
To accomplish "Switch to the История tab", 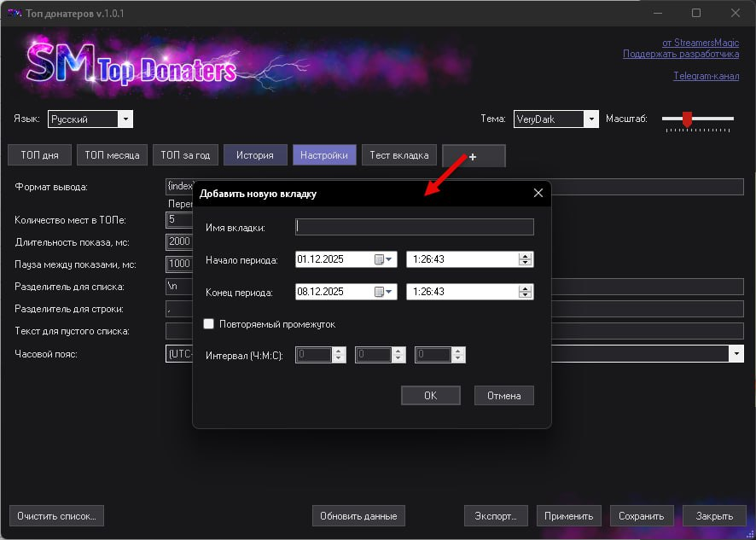I will [x=255, y=155].
